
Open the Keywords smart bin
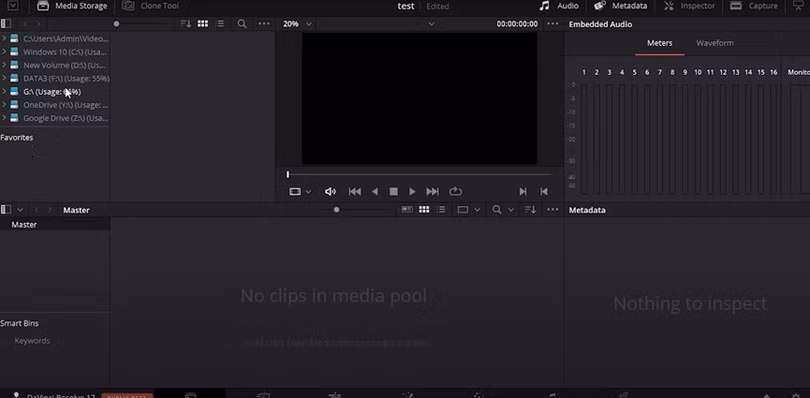point(32,341)
